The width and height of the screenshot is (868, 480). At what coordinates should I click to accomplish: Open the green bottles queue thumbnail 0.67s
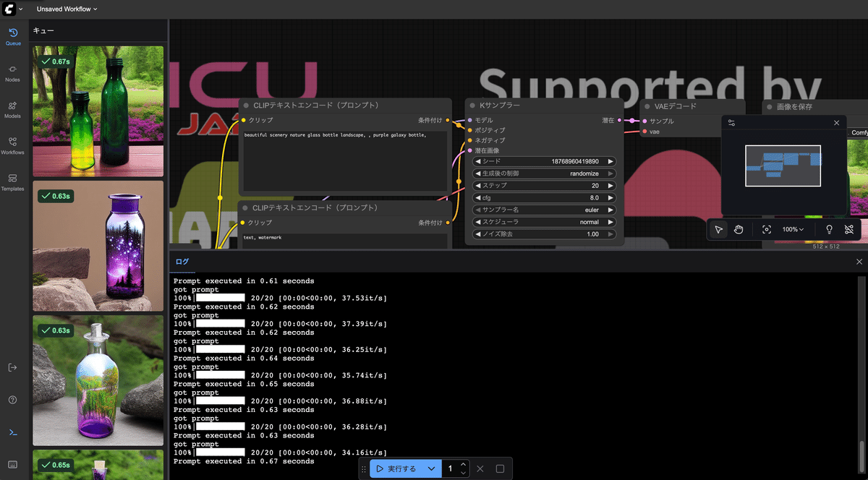(x=98, y=111)
